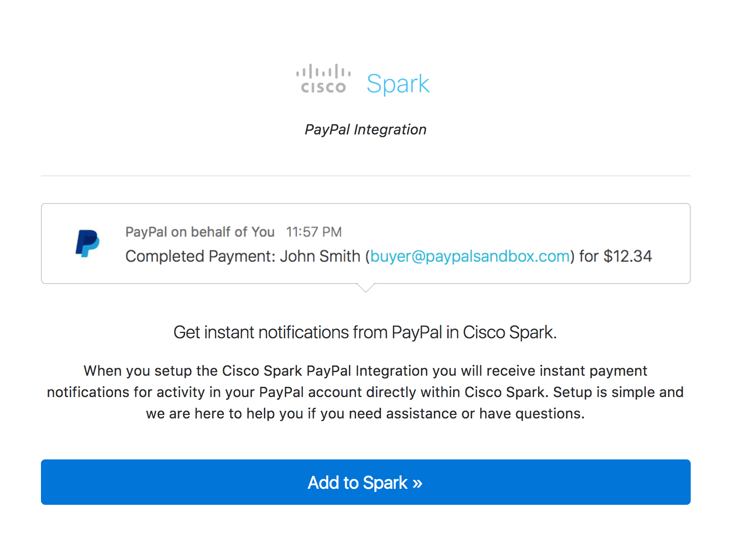Click the Add to Spark button

(x=366, y=482)
